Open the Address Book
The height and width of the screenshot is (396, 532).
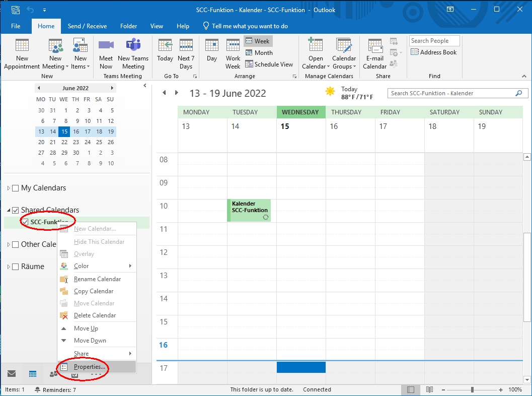[x=434, y=52]
